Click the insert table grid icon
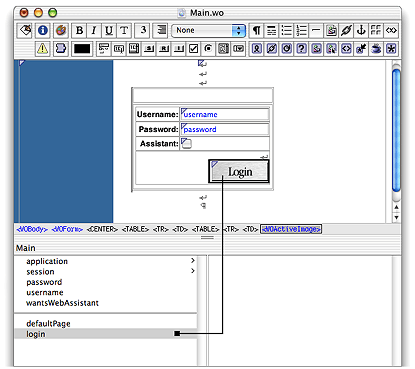This screenshot has height=369, width=415. (x=376, y=30)
